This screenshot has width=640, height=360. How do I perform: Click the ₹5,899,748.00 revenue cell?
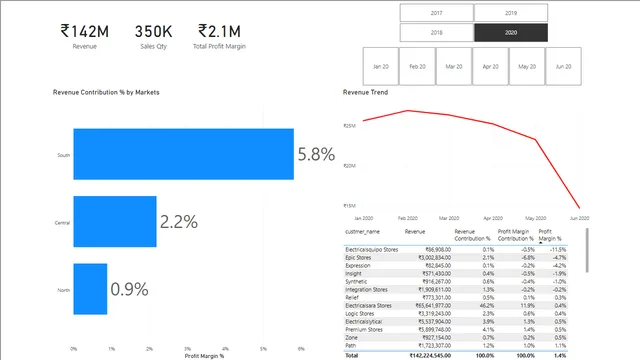pyautogui.click(x=434, y=329)
